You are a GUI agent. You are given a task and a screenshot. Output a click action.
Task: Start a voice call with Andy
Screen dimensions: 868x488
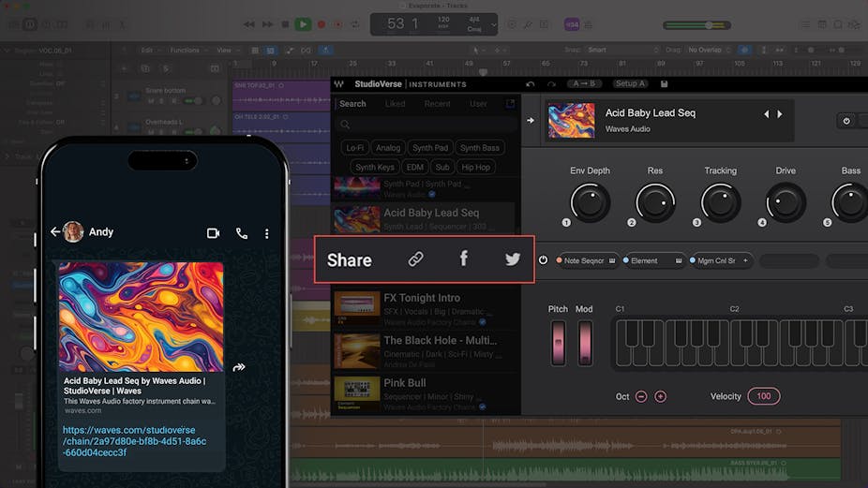point(242,233)
